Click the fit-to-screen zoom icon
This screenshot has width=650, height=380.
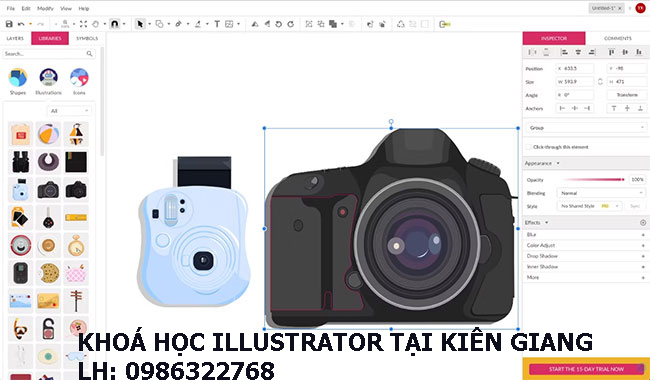point(83,24)
